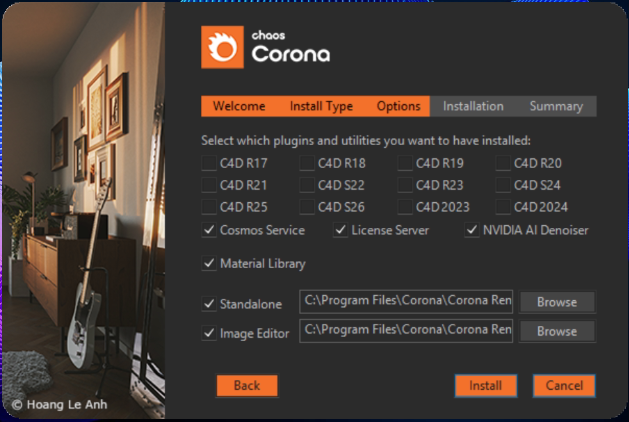Browse for the Image Editor install path

point(557,331)
